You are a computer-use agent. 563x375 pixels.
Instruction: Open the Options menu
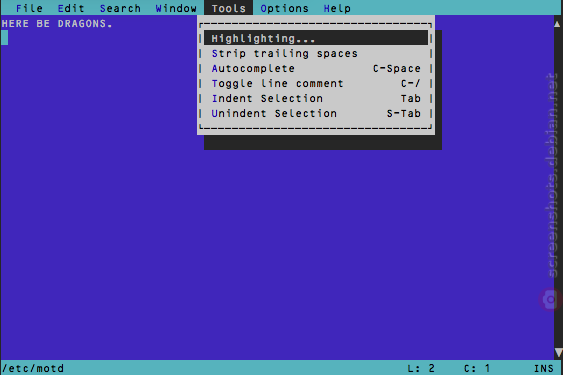pyautogui.click(x=284, y=8)
